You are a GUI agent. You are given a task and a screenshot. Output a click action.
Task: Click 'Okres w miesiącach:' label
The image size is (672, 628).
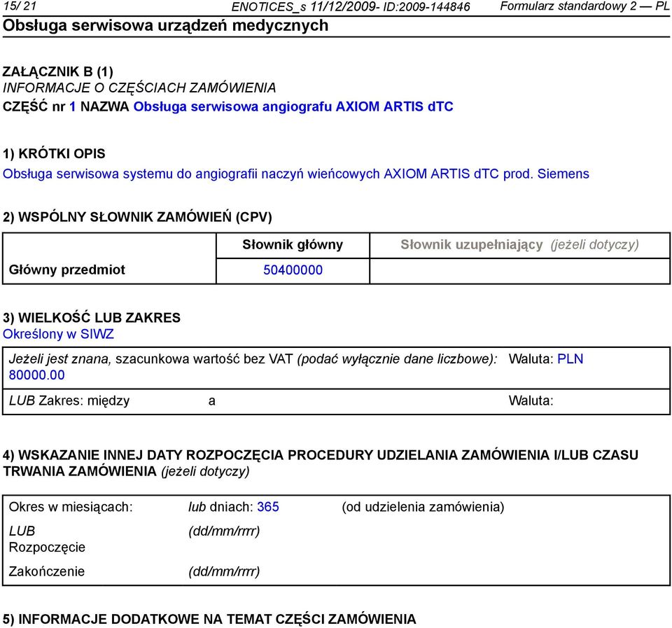tap(71, 507)
